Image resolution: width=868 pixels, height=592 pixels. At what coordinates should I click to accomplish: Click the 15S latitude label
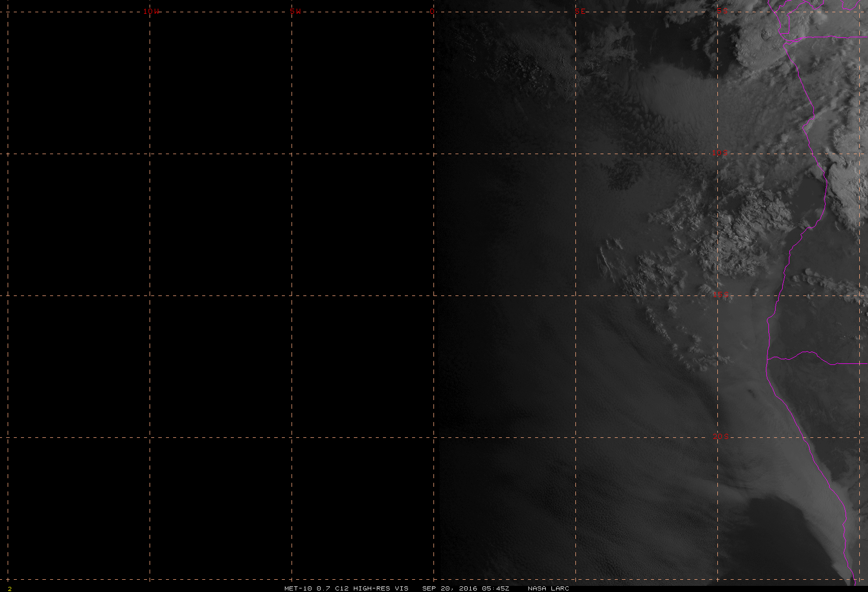720,294
